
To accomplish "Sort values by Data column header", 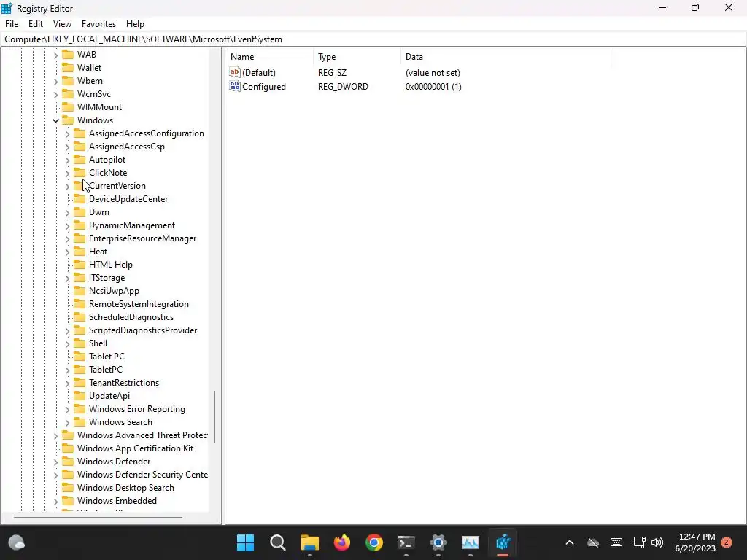I will (x=506, y=57).
